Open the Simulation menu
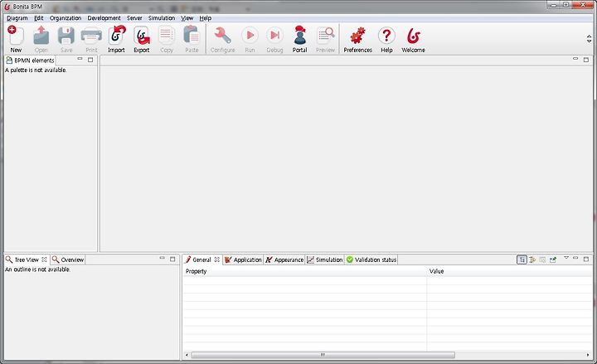597x364 pixels. click(162, 18)
